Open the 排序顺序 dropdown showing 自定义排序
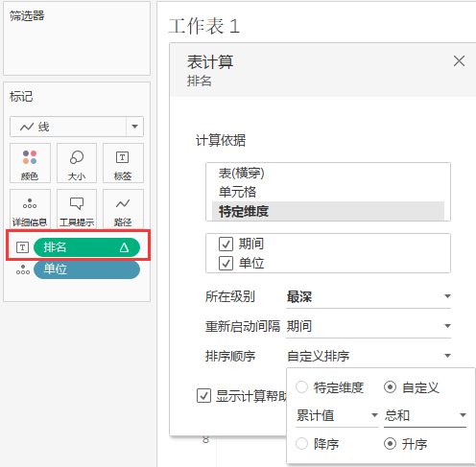This screenshot has height=467, width=476. tap(369, 356)
